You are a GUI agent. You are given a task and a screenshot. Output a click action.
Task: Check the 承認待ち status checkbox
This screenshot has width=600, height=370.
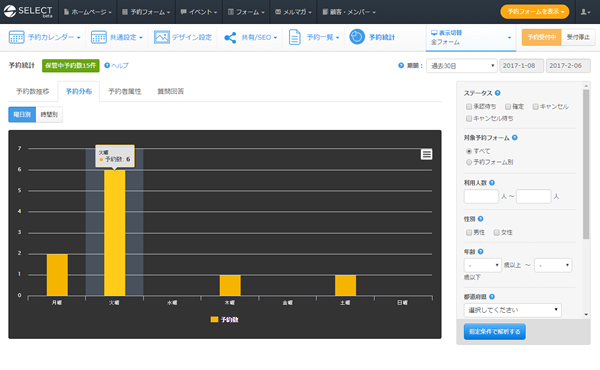(469, 106)
